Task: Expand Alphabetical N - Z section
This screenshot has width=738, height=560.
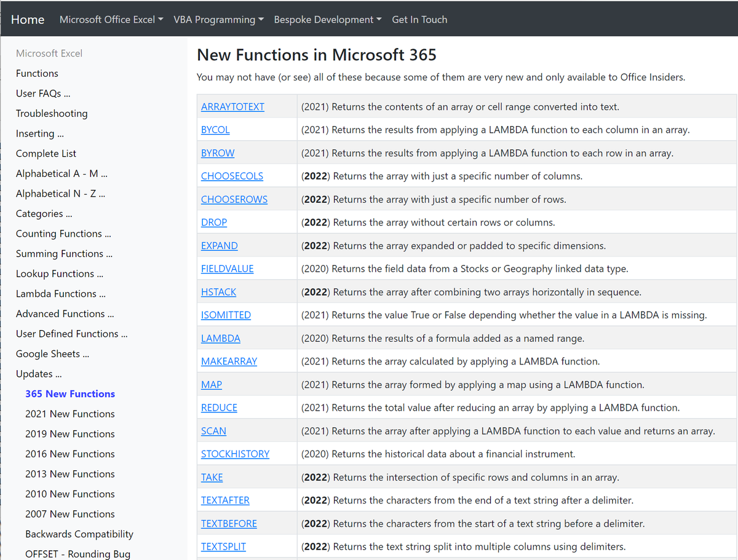Action: 61,194
